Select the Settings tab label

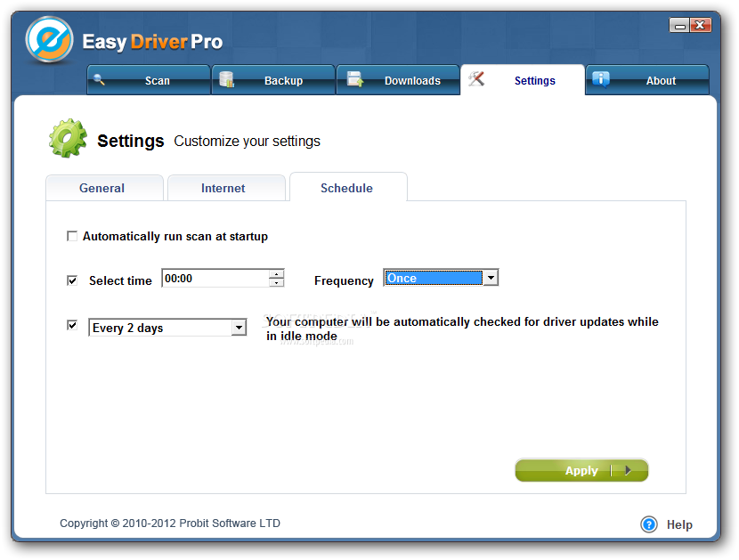tap(534, 81)
